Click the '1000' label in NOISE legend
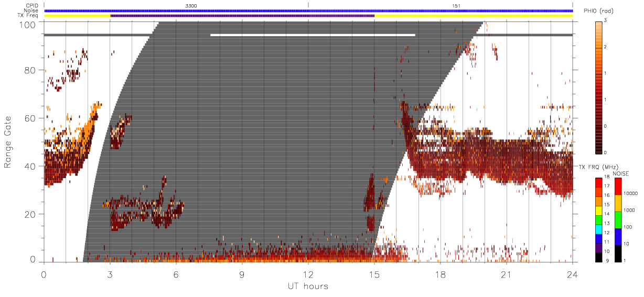The height and width of the screenshot is (297, 644). 629,210
